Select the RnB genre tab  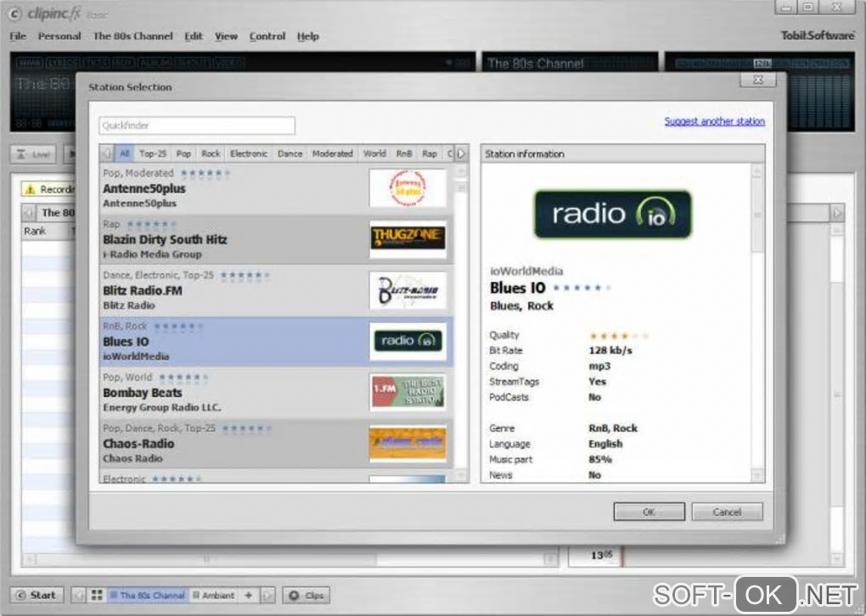[x=404, y=154]
